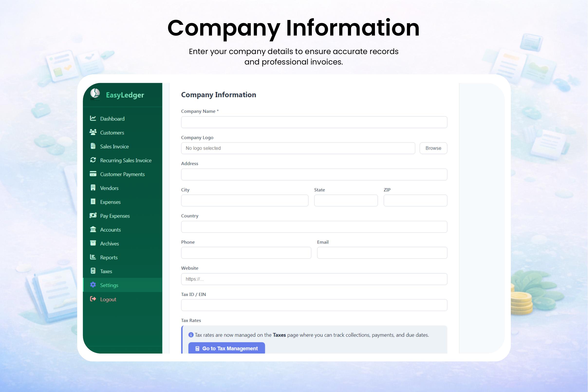Image resolution: width=588 pixels, height=392 pixels.
Task: Open the Dashboard menu item
Action: (112, 119)
